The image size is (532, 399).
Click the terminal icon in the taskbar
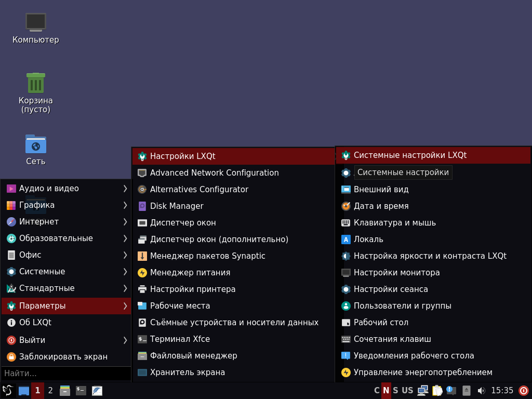pyautogui.click(x=81, y=391)
